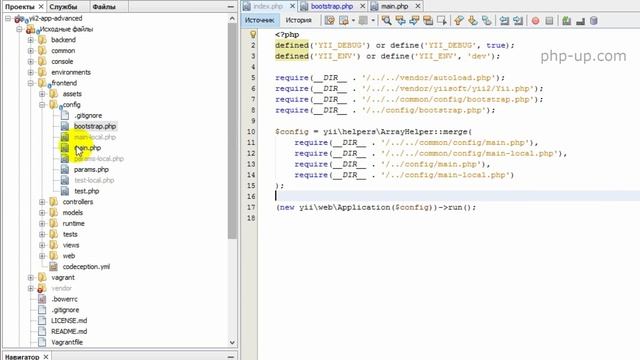Click the black step-shaped toolbar icon

pyautogui.click(x=580, y=21)
